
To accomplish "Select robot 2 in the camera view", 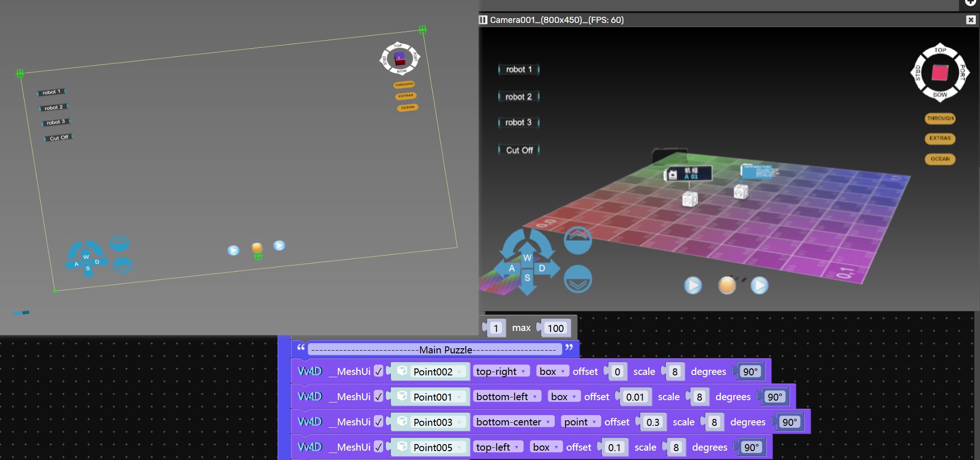I will click(x=518, y=97).
